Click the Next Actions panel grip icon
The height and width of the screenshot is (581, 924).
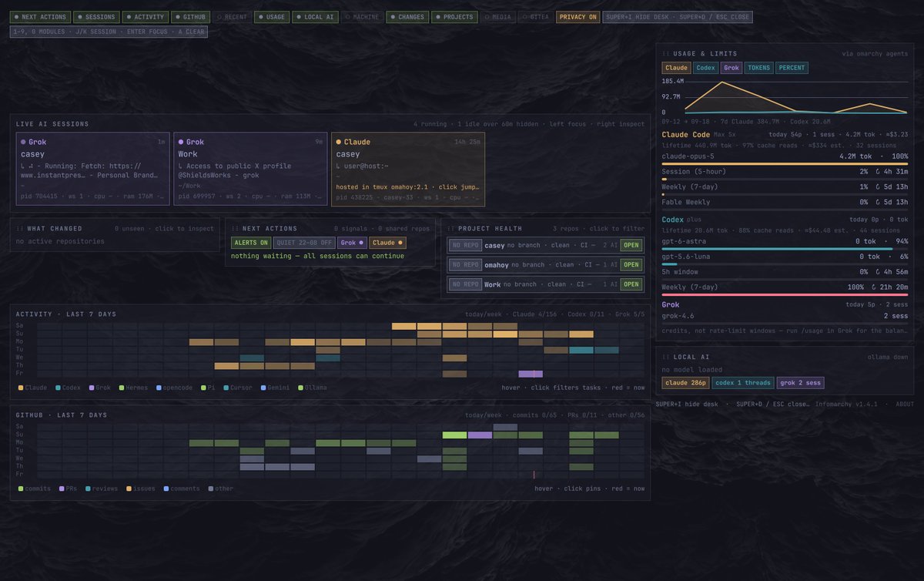click(x=235, y=228)
